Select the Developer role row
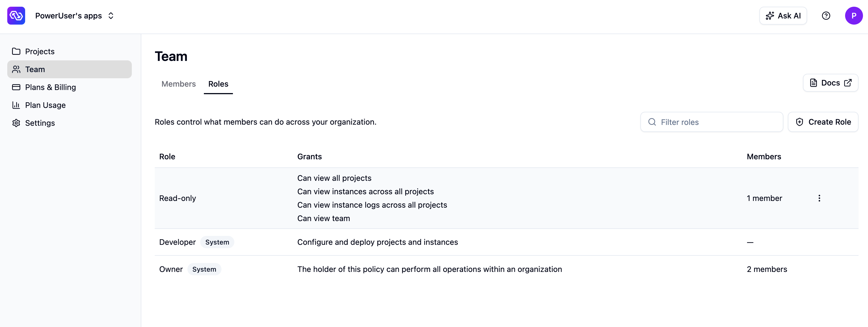This screenshot has width=868, height=327. pyautogui.click(x=506, y=242)
